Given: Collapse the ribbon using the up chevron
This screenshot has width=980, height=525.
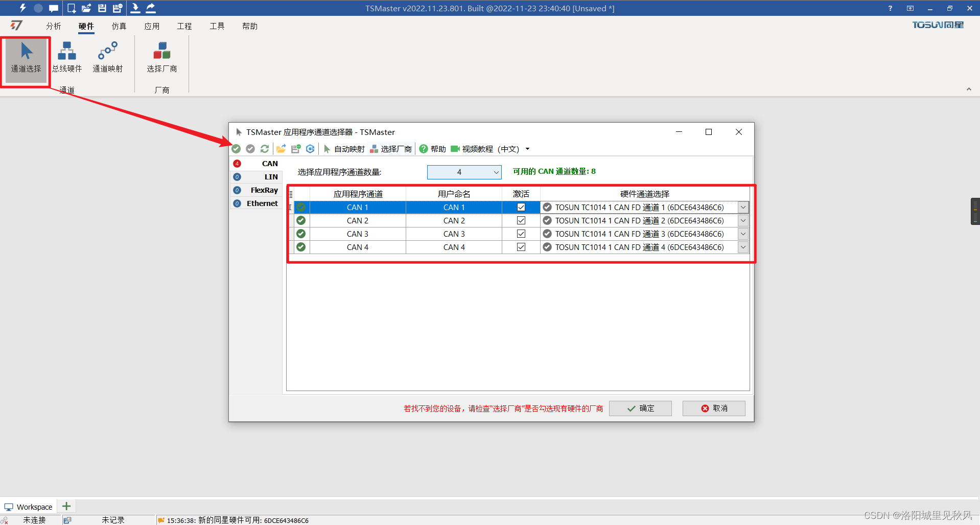Looking at the screenshot, I should (x=969, y=89).
